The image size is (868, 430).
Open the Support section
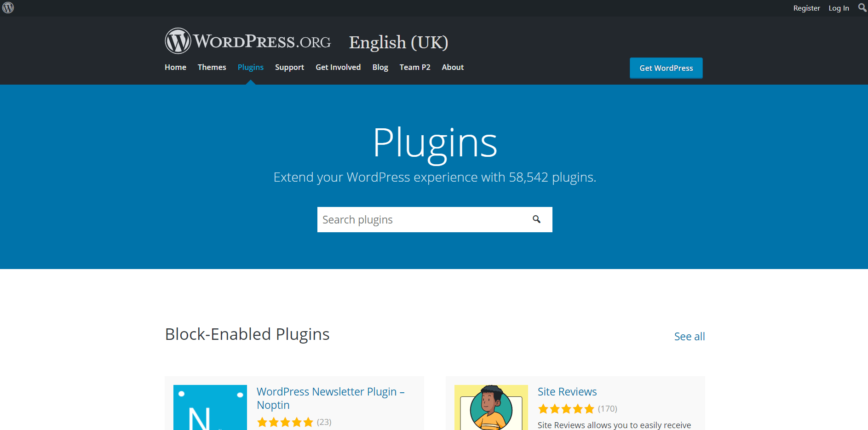coord(289,67)
